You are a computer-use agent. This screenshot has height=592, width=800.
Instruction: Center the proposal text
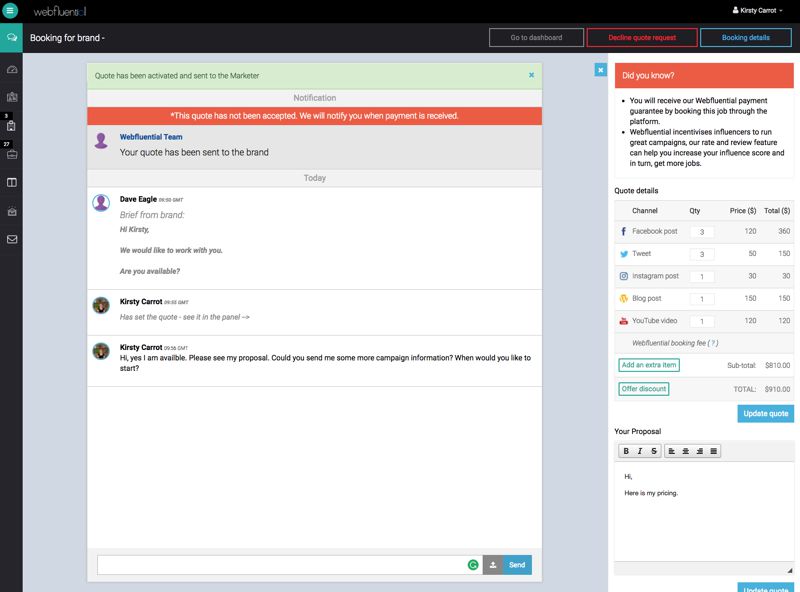pos(686,451)
